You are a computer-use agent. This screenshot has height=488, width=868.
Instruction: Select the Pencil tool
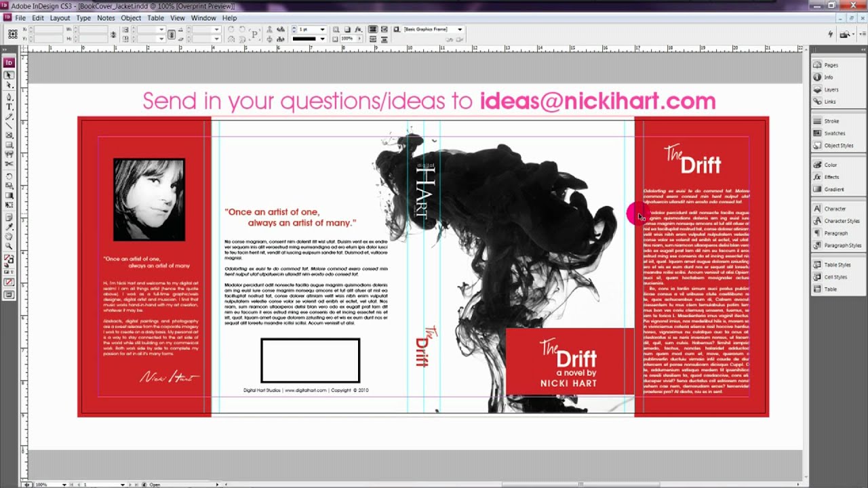click(9, 117)
